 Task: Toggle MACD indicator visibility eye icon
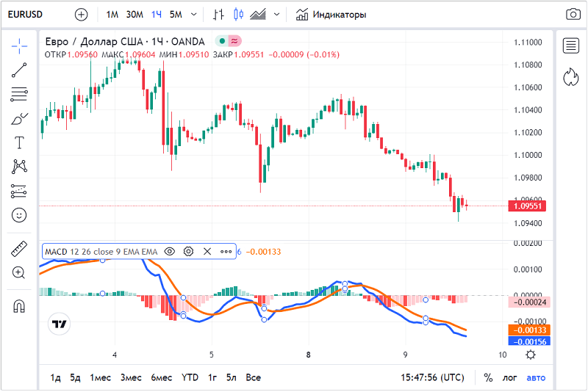[170, 252]
